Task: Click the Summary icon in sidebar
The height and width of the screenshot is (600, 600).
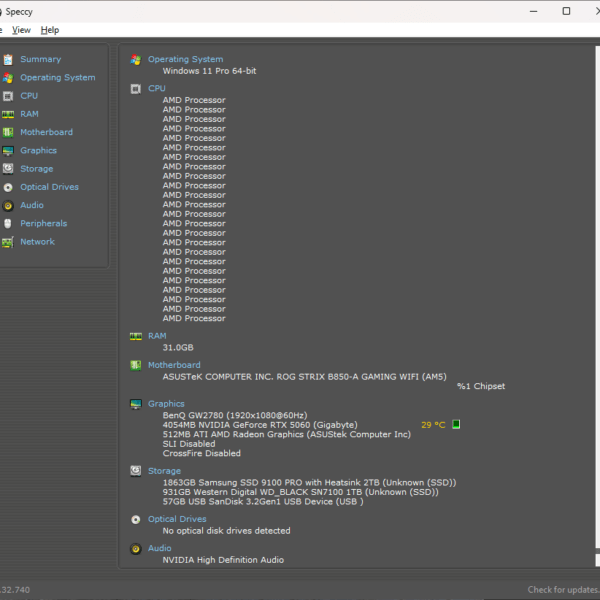Action: 8,59
